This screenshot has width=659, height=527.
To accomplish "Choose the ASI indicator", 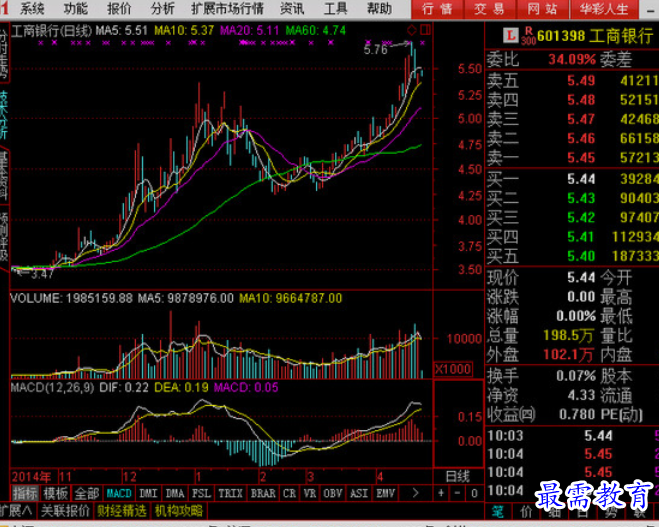I will click(x=359, y=493).
